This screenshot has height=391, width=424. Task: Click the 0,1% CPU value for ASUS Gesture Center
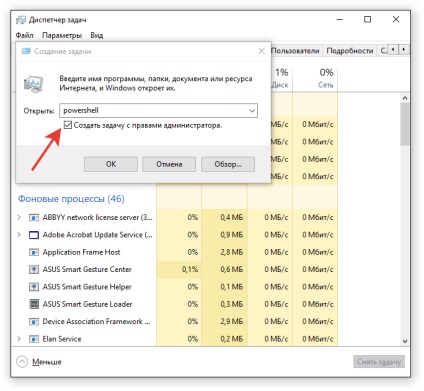click(190, 270)
